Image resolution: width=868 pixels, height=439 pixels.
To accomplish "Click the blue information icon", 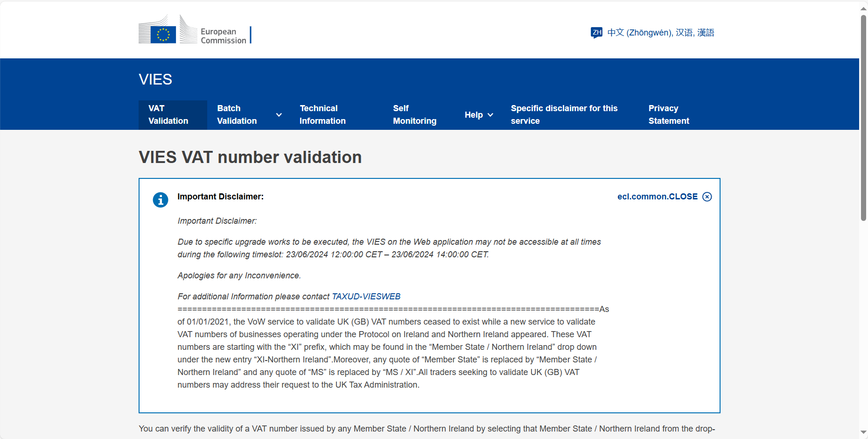I will click(x=161, y=200).
